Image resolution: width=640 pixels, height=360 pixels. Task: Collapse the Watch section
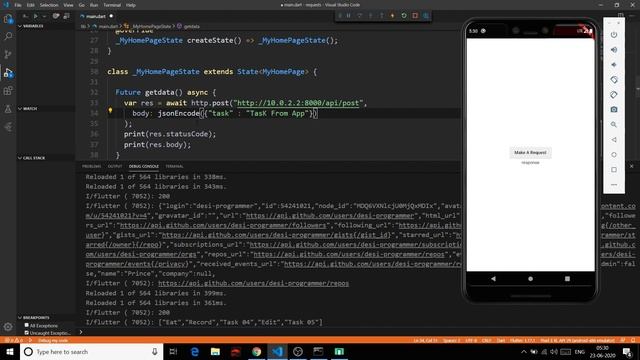[x=28, y=109]
